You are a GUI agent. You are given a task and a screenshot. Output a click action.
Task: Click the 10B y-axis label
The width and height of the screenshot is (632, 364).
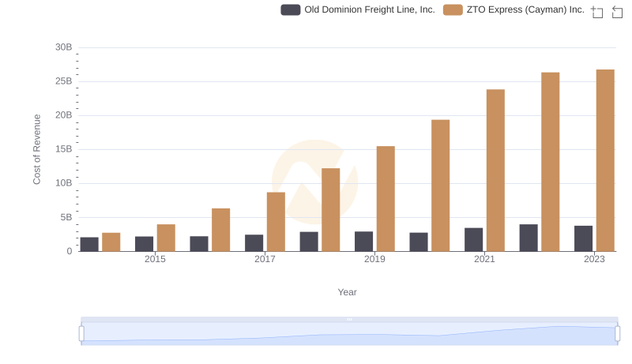pos(64,183)
